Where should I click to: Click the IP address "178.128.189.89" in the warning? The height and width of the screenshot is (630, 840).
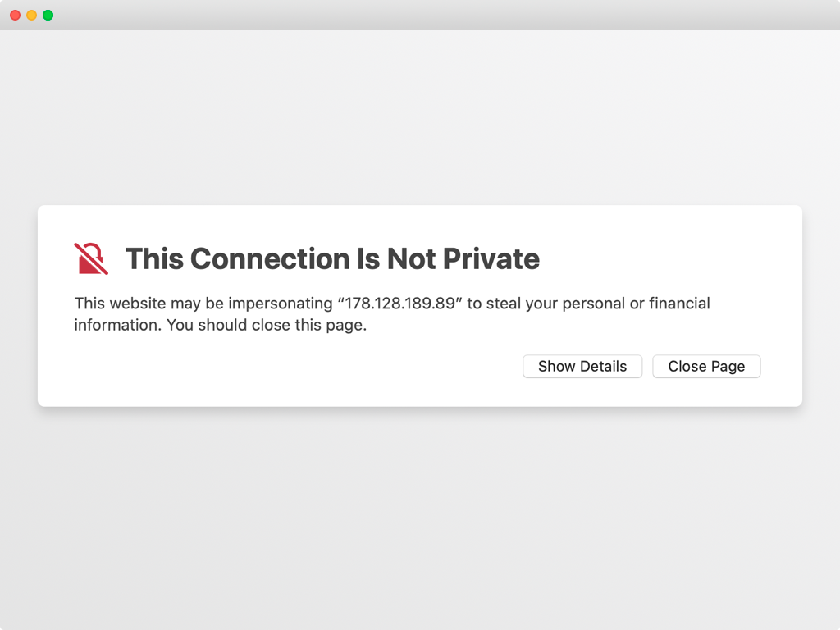coord(400,304)
